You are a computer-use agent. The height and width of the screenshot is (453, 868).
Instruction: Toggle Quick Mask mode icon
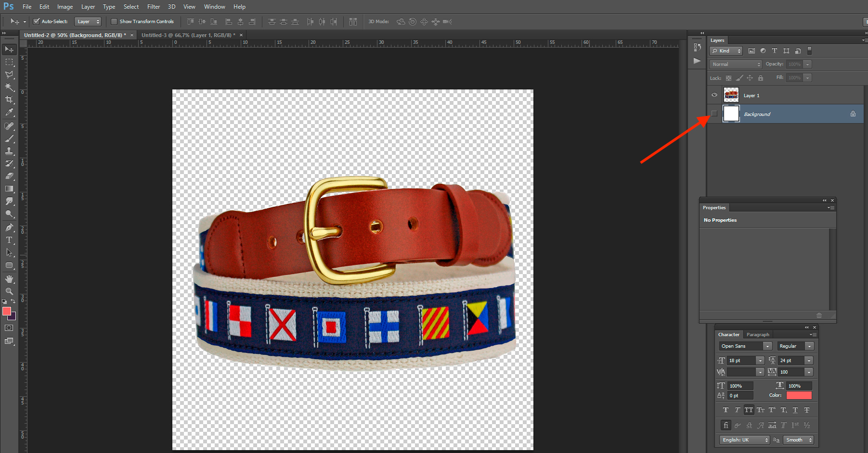point(9,328)
